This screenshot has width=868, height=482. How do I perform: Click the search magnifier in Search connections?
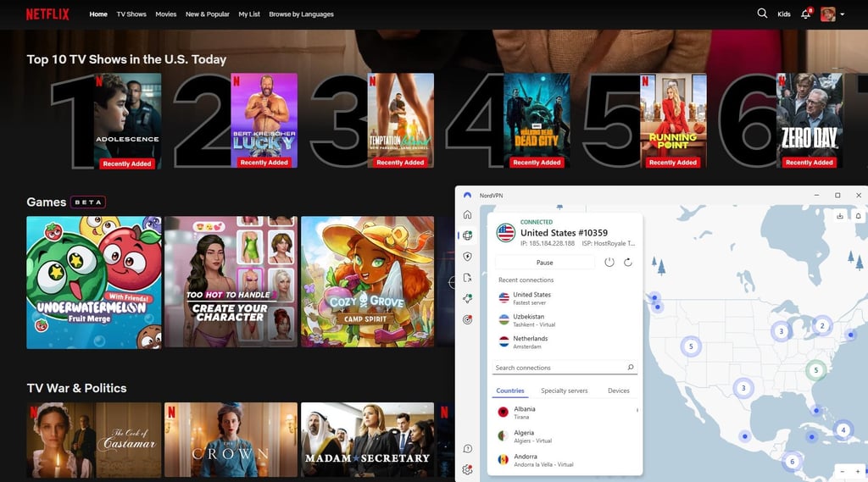pos(630,368)
